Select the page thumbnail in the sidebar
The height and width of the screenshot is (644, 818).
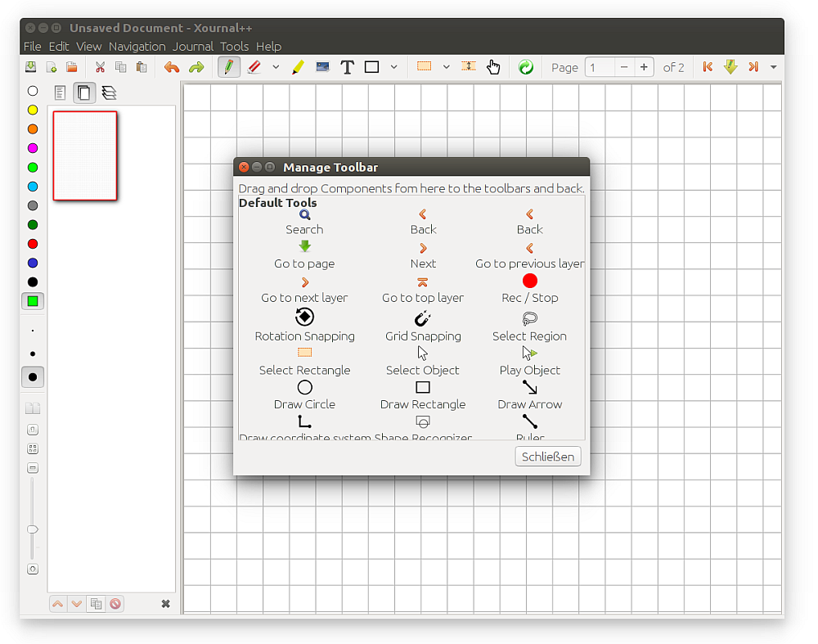(x=85, y=155)
